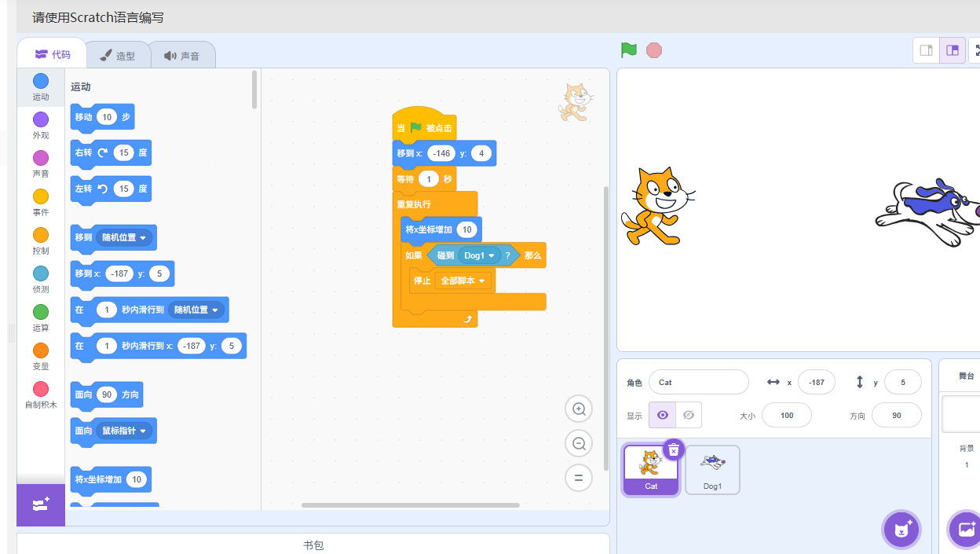Edit y value 4 in 移到 script block
Viewport: 980px width, 554px height.
point(481,153)
